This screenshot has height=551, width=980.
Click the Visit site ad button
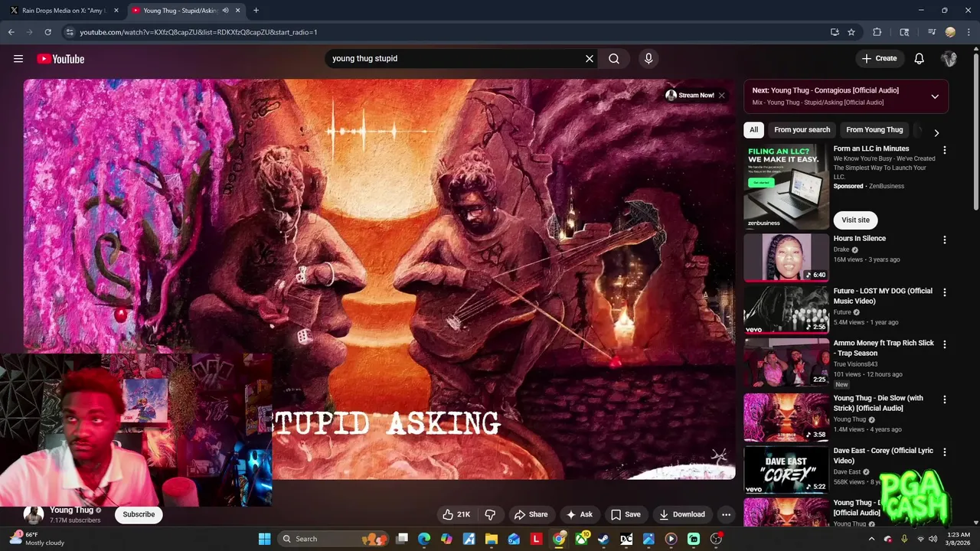[x=855, y=220]
